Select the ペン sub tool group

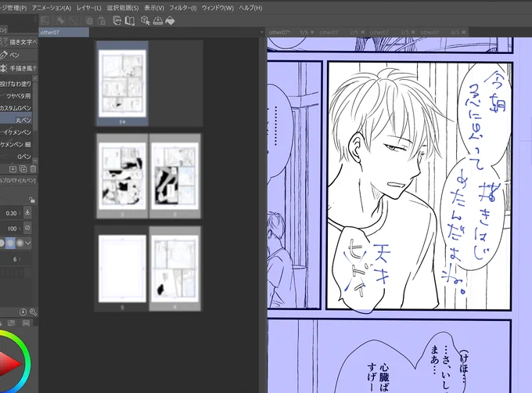point(19,55)
